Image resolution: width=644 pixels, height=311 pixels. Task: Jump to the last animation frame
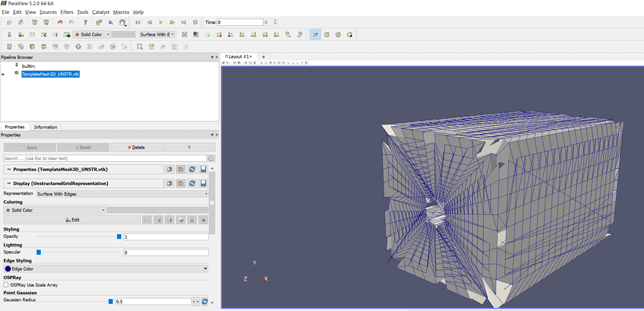point(184,23)
